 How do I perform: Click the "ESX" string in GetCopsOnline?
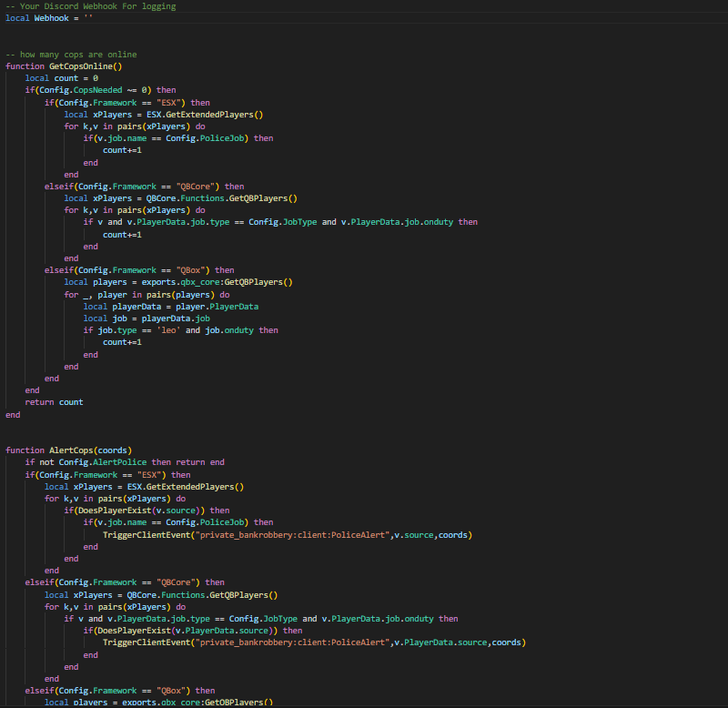click(x=171, y=103)
